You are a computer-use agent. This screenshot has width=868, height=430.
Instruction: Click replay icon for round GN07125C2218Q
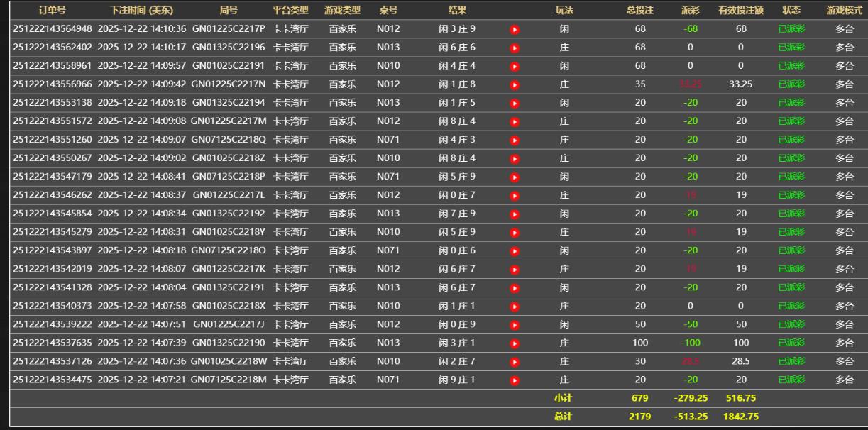click(515, 140)
